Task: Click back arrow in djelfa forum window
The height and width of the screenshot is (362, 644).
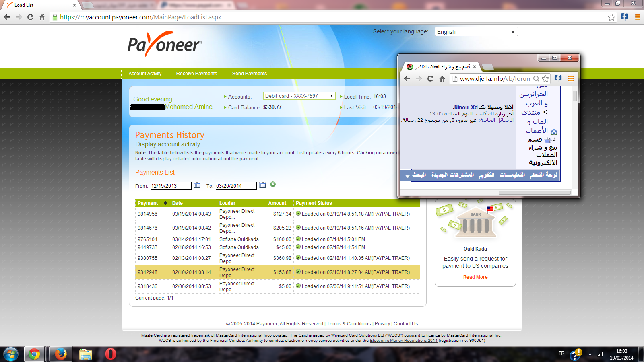Action: point(407,78)
